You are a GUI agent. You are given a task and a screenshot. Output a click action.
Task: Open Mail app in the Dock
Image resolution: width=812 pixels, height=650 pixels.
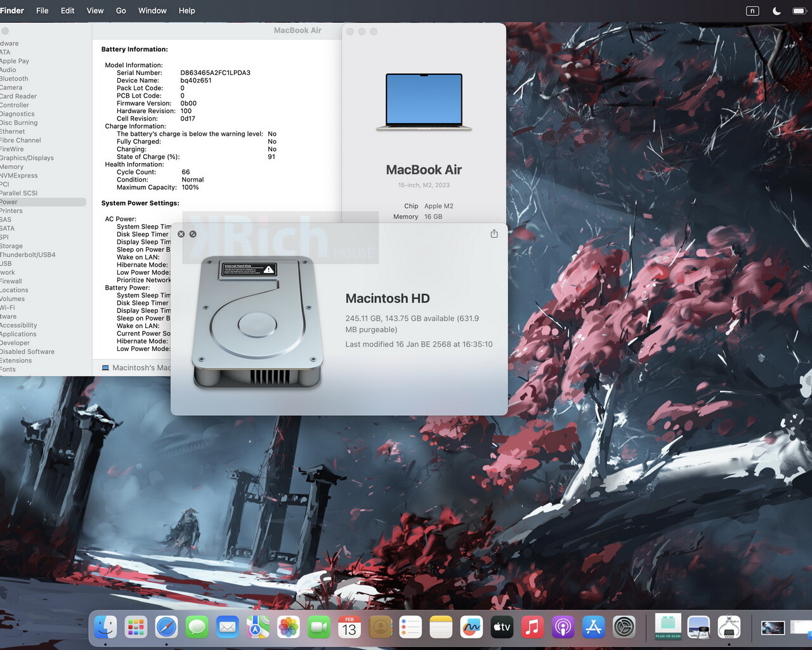(227, 628)
